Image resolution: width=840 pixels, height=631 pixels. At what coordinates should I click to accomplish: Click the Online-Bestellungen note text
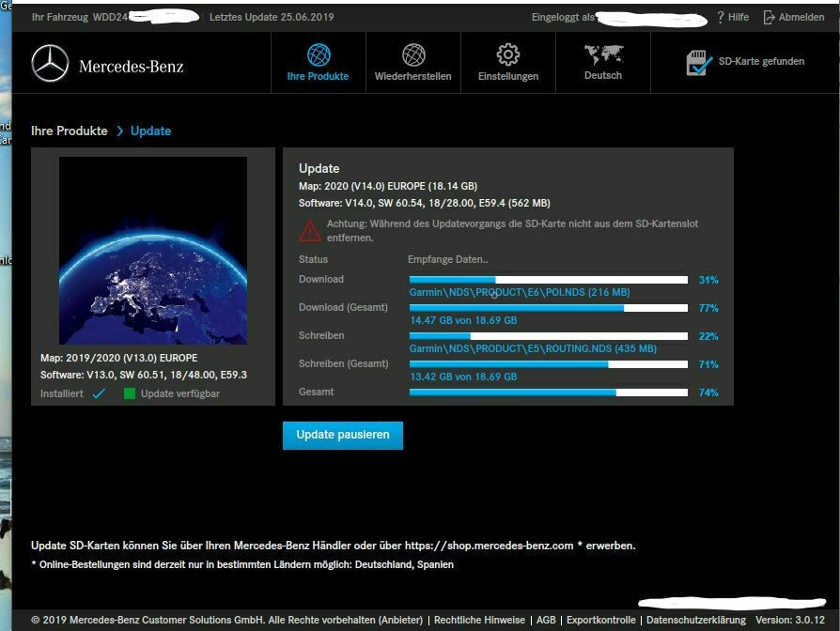pyautogui.click(x=242, y=564)
